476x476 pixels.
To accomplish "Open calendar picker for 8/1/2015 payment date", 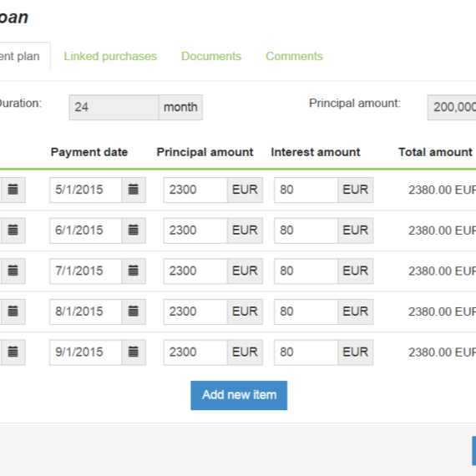I will [x=134, y=311].
